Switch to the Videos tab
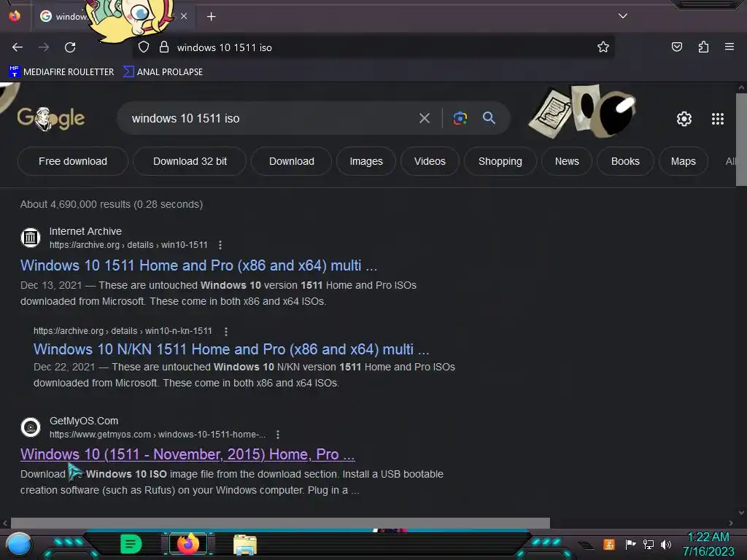This screenshot has width=747, height=560. pos(430,161)
